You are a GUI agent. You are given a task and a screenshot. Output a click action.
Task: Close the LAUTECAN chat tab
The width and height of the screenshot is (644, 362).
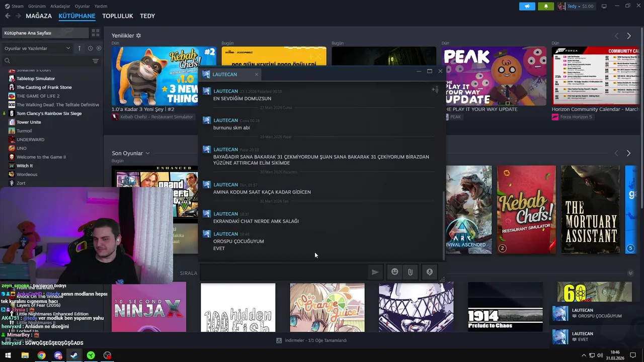257,74
